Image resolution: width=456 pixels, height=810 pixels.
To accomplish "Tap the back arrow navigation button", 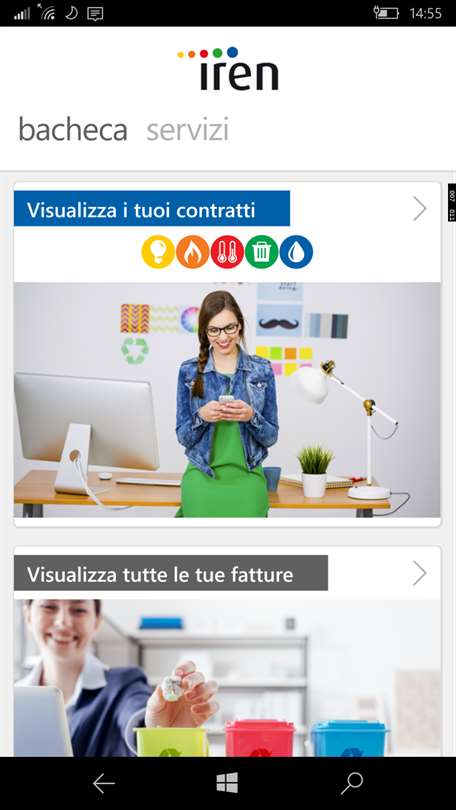I will click(x=103, y=784).
